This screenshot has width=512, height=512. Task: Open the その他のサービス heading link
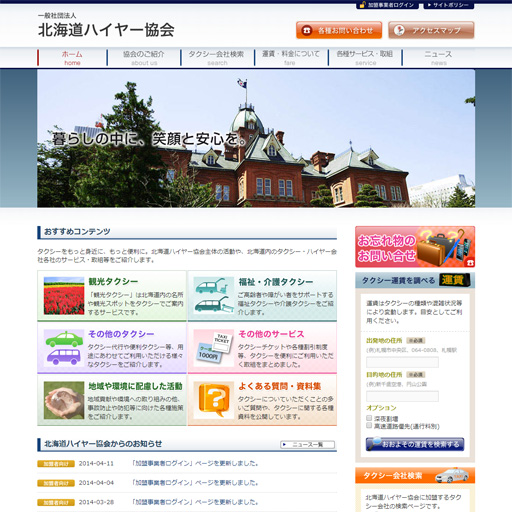[x=271, y=334]
